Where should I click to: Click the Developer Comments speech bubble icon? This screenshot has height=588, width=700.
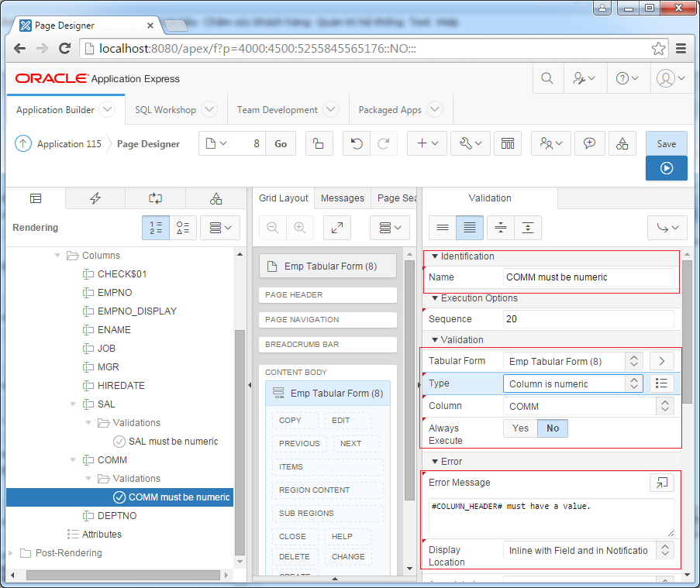click(x=589, y=143)
